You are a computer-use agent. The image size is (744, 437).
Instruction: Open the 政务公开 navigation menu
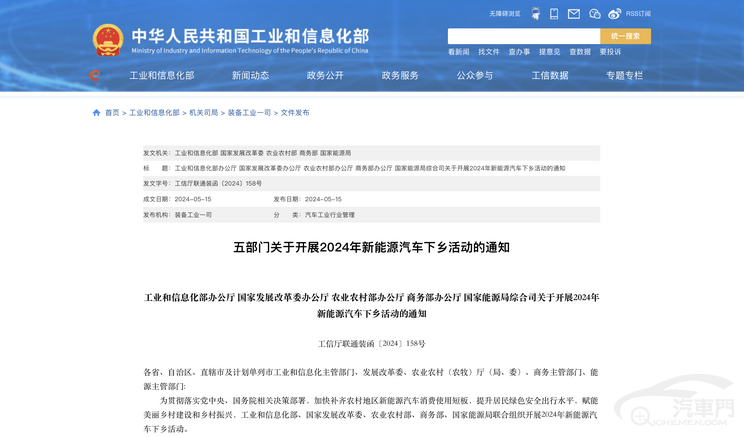click(x=325, y=75)
